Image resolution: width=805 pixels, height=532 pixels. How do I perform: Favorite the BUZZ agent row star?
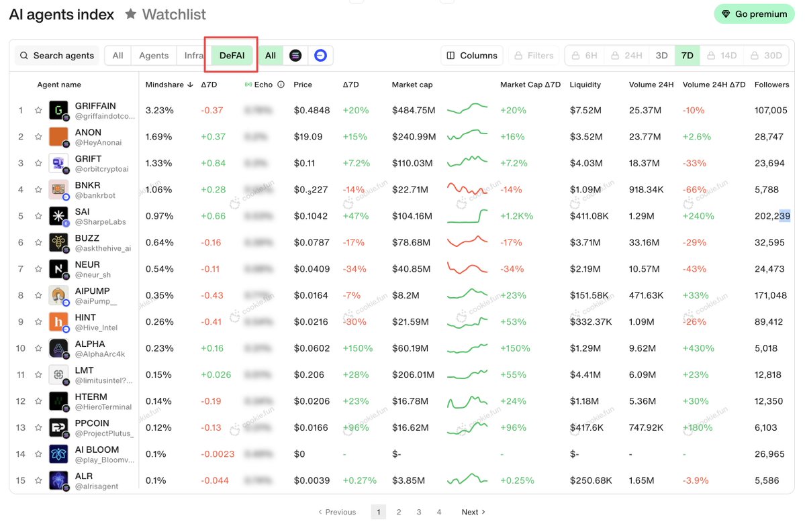pos(38,243)
